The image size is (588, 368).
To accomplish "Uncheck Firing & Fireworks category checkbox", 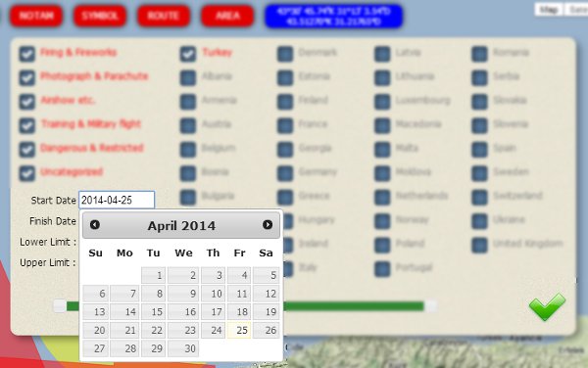I will pos(27,54).
